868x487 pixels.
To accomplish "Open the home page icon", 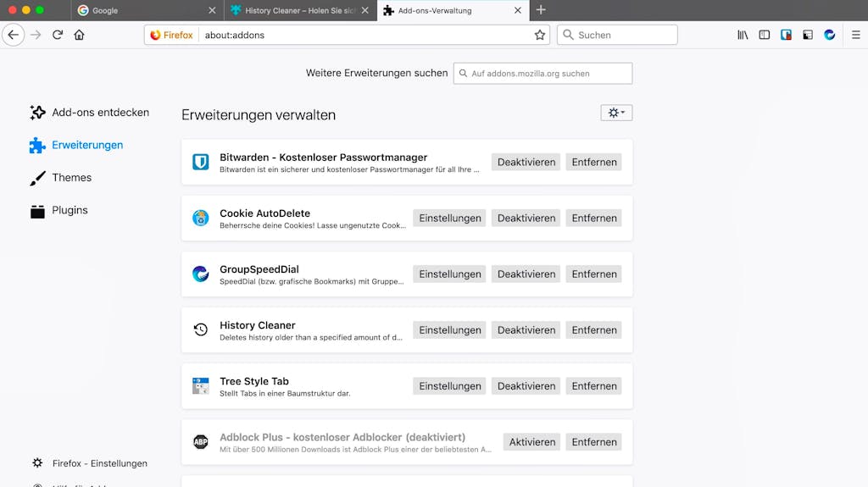I will [79, 35].
